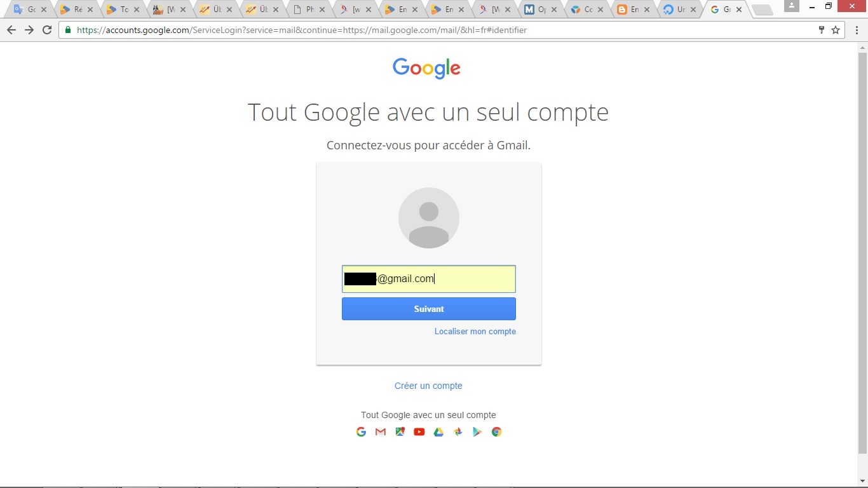Click the scrollbar down arrow
This screenshot has height=488, width=868.
click(862, 481)
